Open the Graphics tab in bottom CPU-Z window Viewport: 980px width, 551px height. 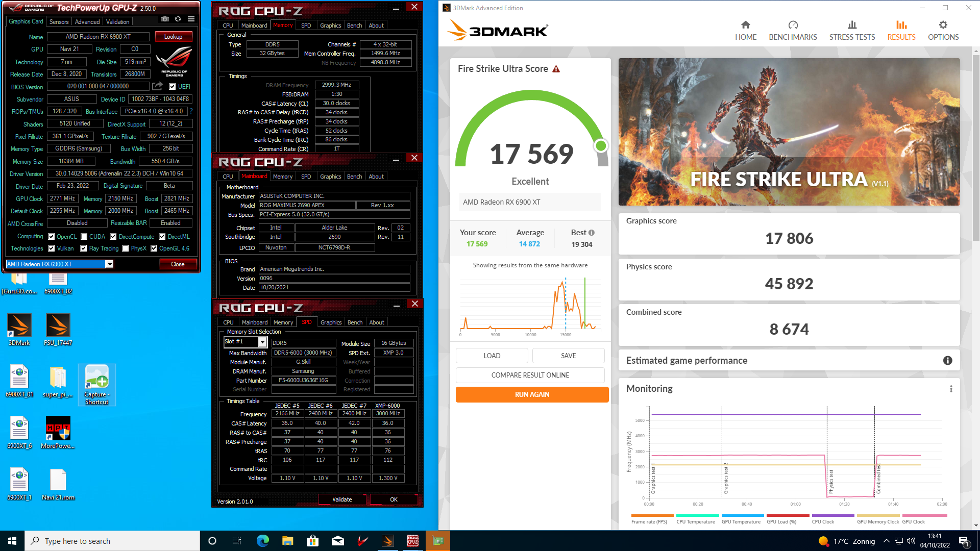pos(331,322)
